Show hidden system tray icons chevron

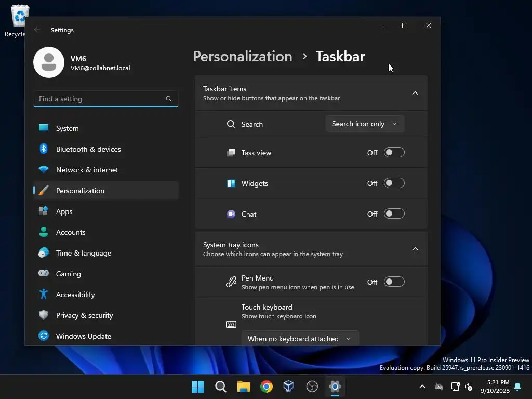(x=422, y=387)
